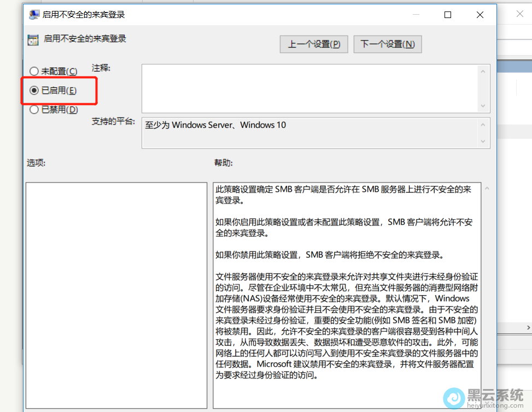
Task: Click the supported platforms scroll down arrow
Action: tap(483, 141)
